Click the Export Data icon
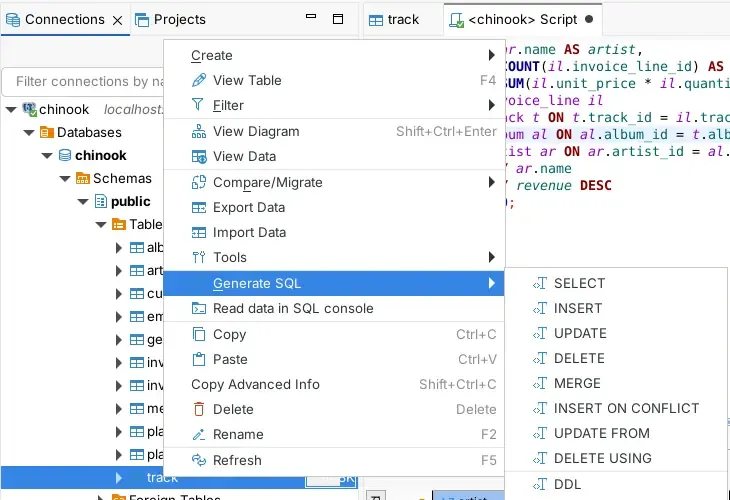The width and height of the screenshot is (730, 500). tap(199, 208)
